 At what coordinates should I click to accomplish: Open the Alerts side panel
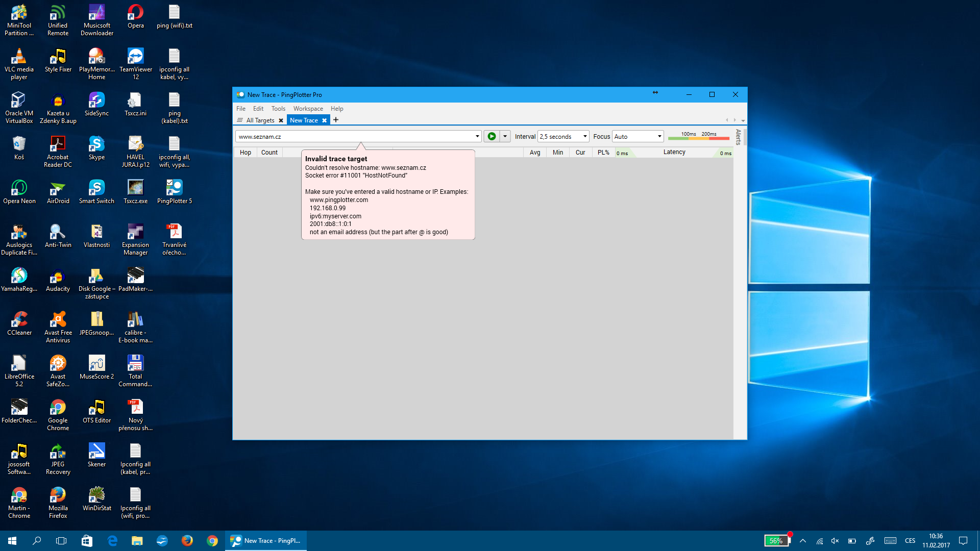pyautogui.click(x=738, y=137)
